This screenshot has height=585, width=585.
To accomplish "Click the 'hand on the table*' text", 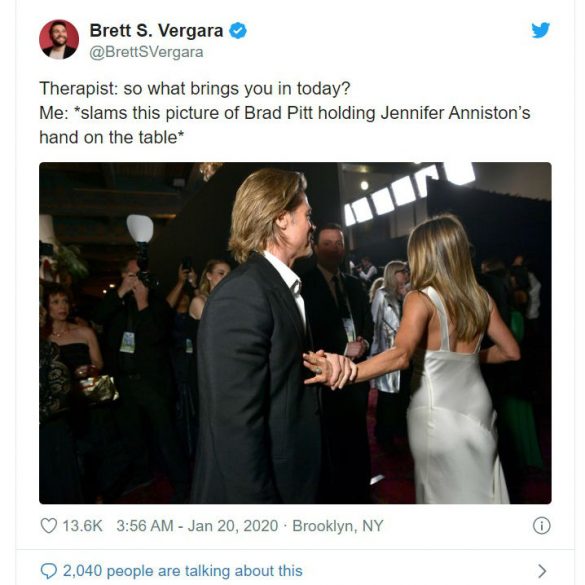I will (112, 137).
